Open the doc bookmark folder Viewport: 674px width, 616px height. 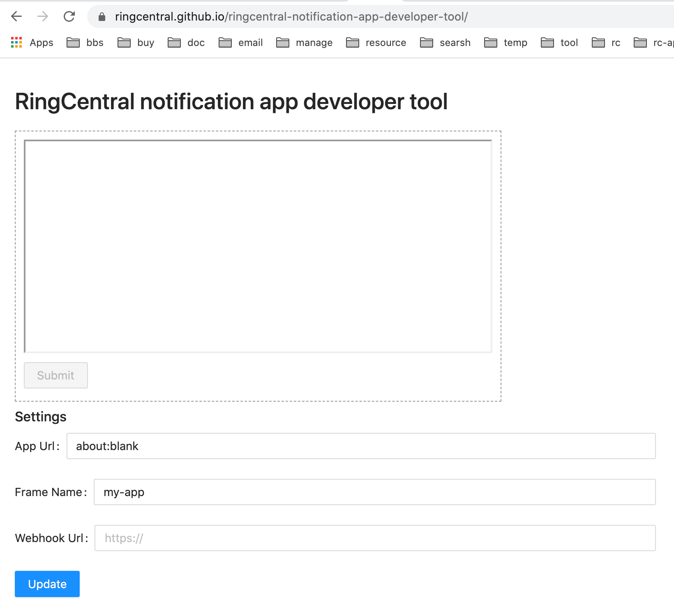(x=186, y=43)
